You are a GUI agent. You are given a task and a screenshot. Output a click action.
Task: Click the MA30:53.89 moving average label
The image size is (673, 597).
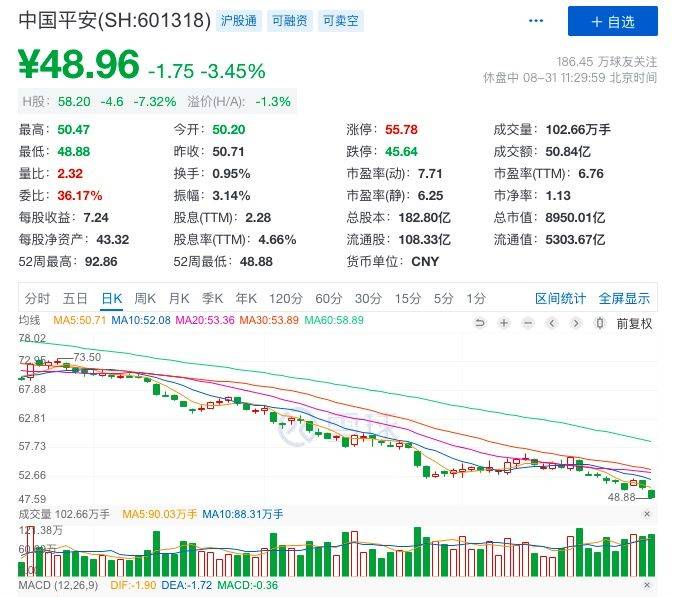point(269,320)
